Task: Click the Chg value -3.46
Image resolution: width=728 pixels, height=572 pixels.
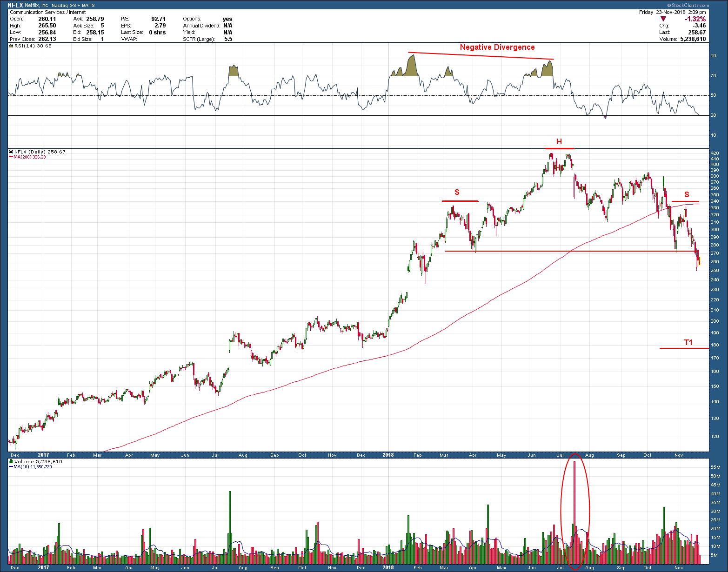Action: pyautogui.click(x=700, y=26)
